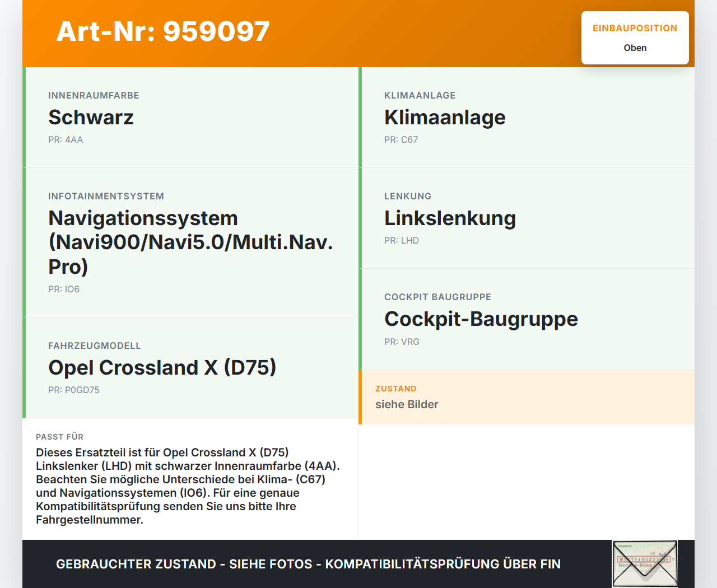Open the Navigationssystem infotainment card
This screenshot has height=588, width=717.
190,241
